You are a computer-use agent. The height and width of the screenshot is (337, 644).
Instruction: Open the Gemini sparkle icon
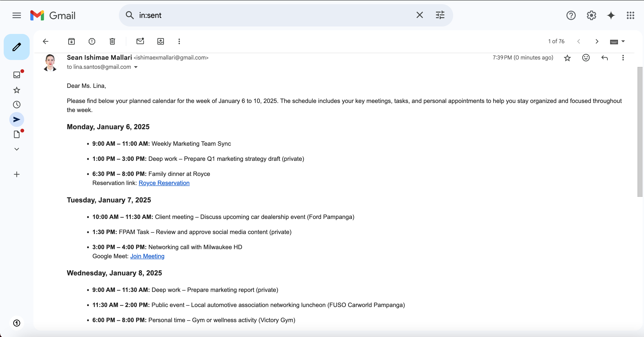(611, 16)
